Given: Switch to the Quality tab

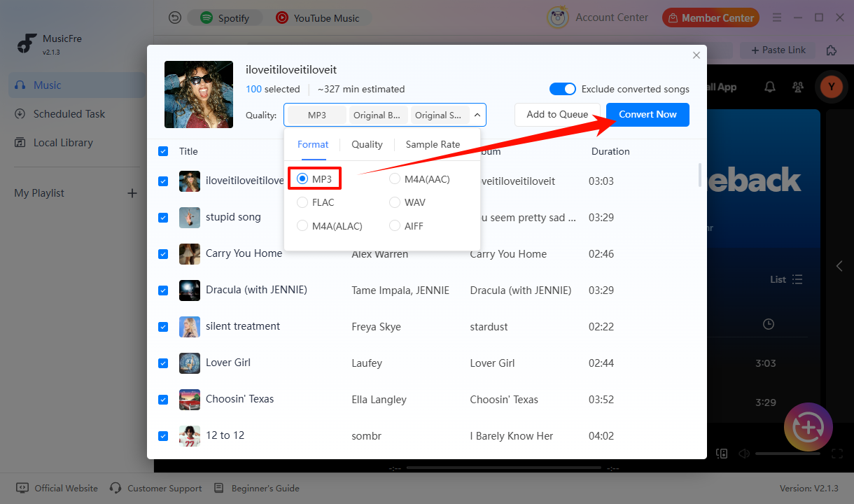Looking at the screenshot, I should click(367, 144).
